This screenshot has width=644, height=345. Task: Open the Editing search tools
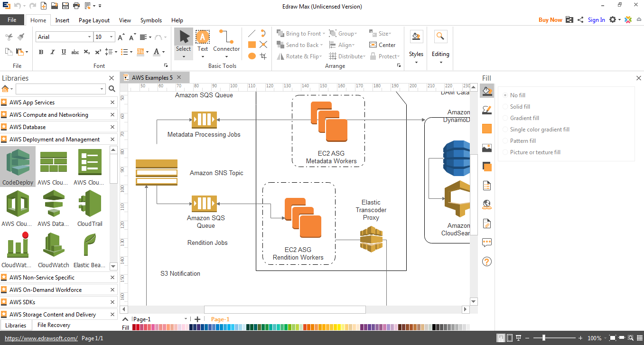(440, 46)
